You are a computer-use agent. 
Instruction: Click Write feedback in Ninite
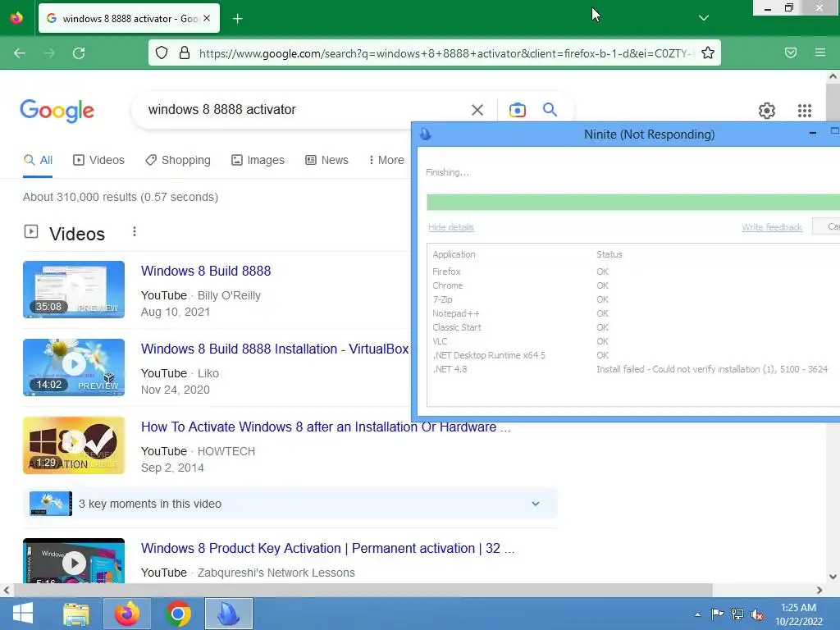pos(772,227)
